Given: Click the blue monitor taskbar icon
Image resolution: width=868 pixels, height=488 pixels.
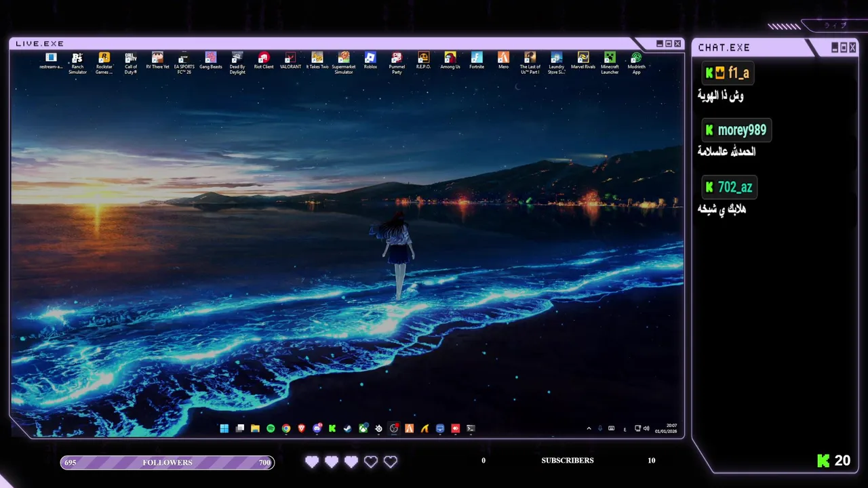Looking at the screenshot, I should click(x=440, y=428).
